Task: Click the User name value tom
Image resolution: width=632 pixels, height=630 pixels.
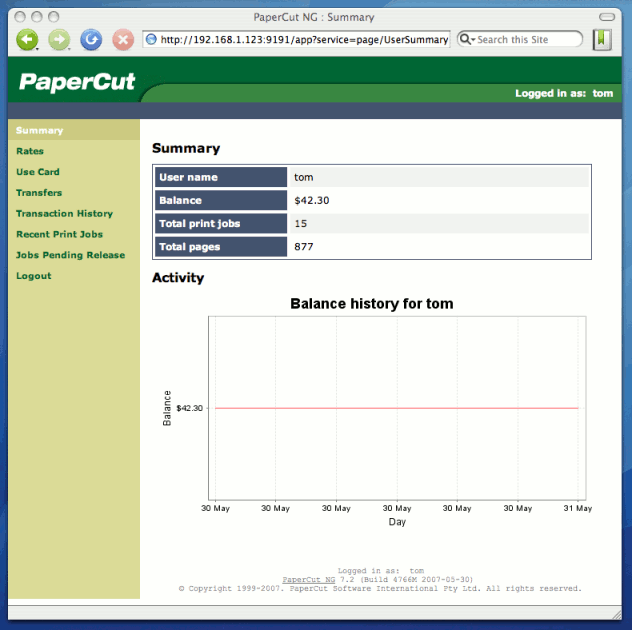Action: 304,177
